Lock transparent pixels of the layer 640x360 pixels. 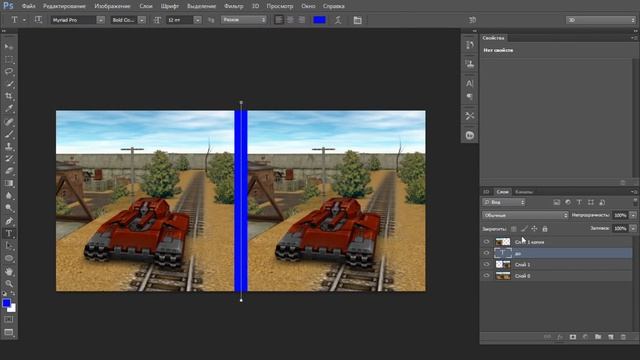point(513,229)
